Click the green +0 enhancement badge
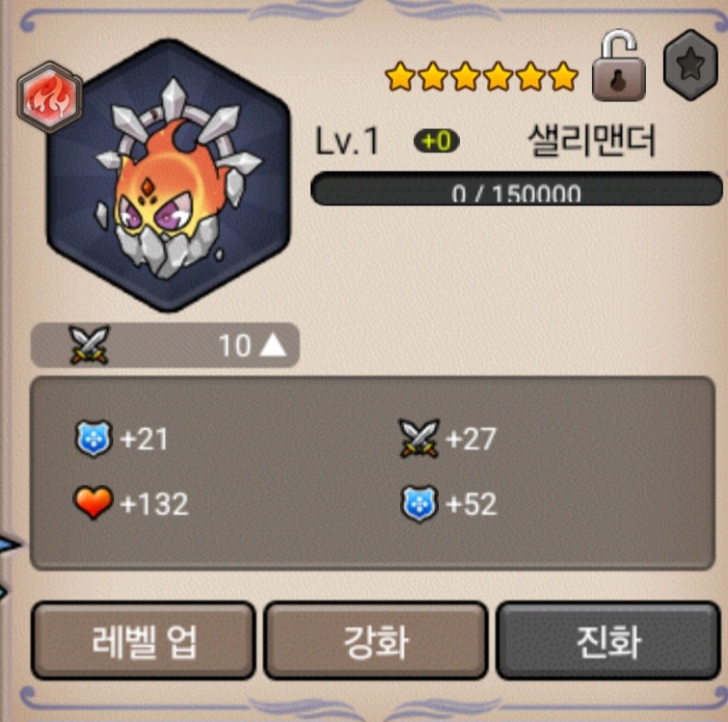This screenshot has height=722, width=728. coord(437,141)
